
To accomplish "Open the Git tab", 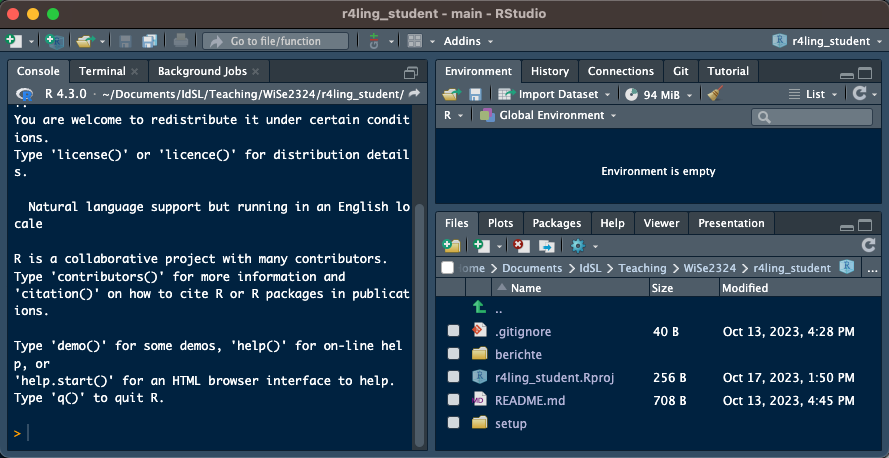I will pos(680,71).
